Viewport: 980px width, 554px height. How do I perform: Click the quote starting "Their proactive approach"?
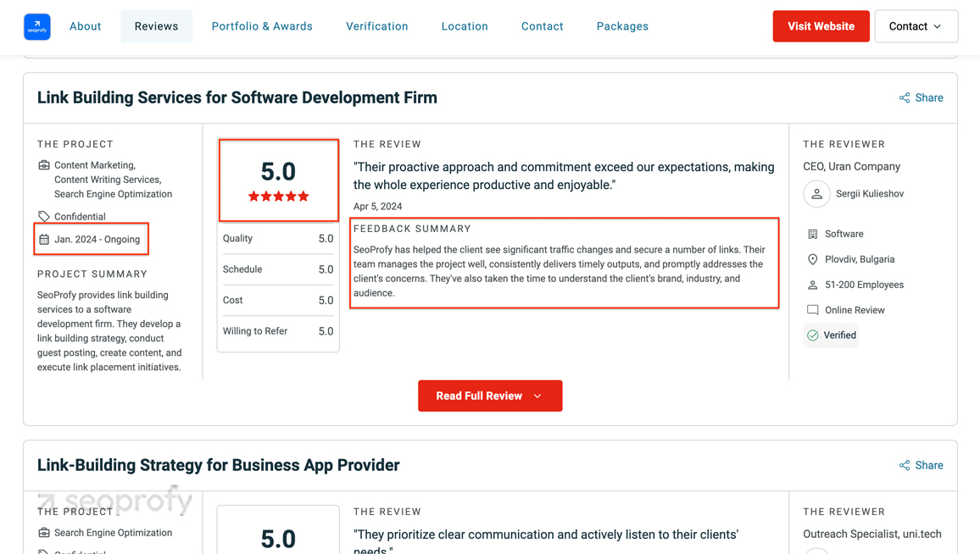564,176
